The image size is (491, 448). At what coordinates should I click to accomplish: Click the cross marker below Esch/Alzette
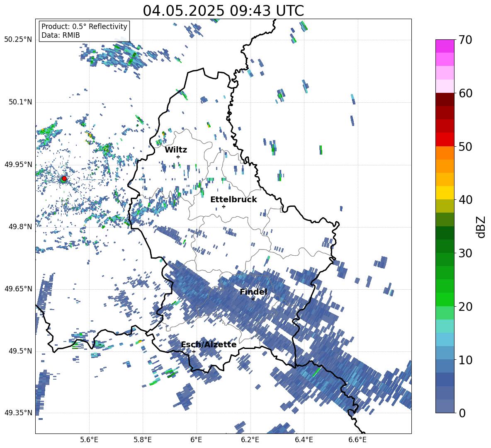[194, 351]
